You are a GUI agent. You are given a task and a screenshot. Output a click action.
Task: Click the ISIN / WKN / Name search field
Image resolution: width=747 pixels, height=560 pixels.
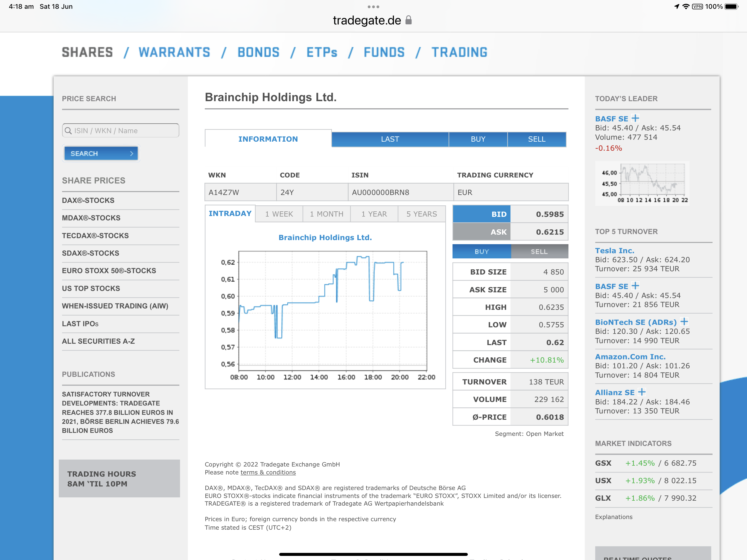pos(121,131)
